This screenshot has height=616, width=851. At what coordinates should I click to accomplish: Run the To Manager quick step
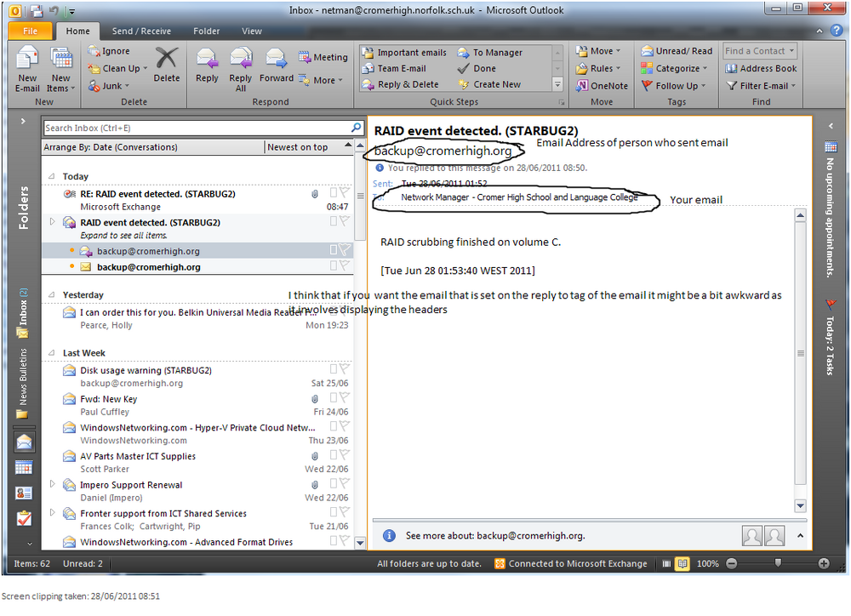pos(490,53)
